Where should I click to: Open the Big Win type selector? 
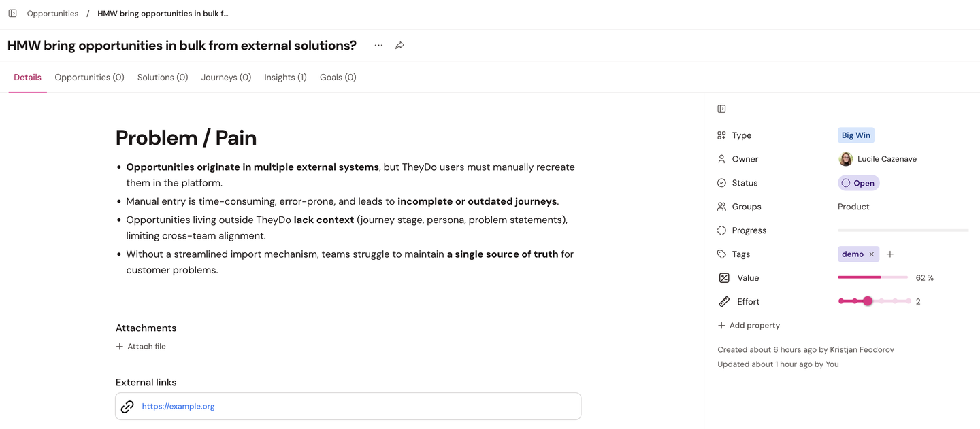855,135
